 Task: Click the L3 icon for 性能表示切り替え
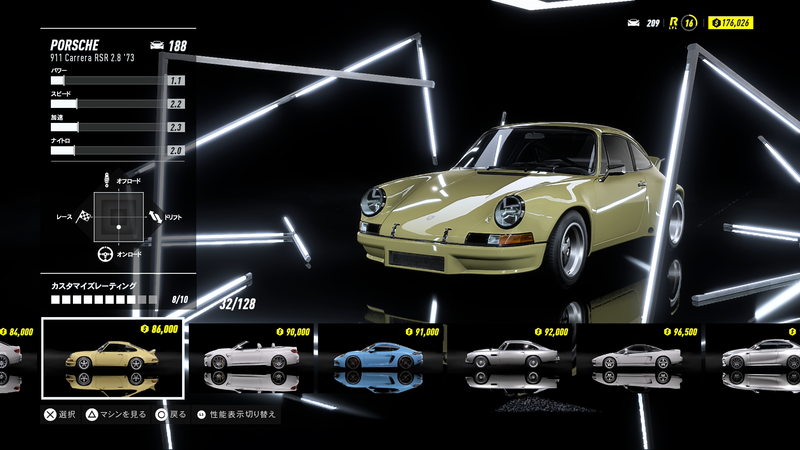[201, 415]
